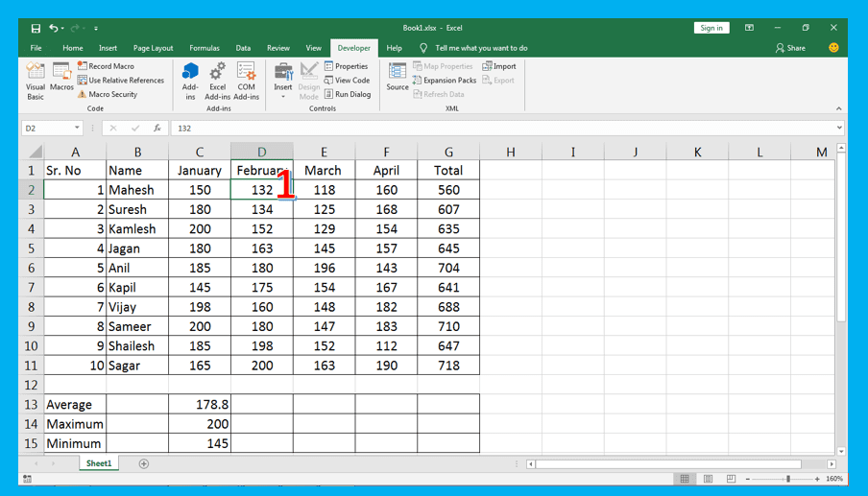868x496 pixels.
Task: Open control Properties
Action: 347,66
